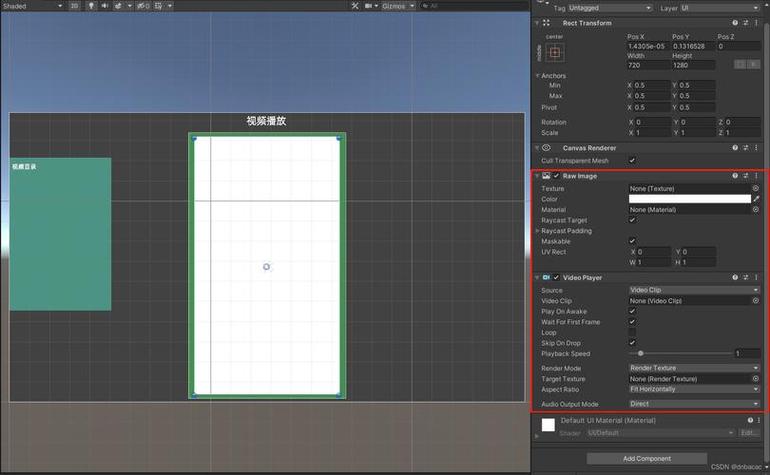Collapse the Rect Transform component
This screenshot has width=770, height=475.
point(537,23)
